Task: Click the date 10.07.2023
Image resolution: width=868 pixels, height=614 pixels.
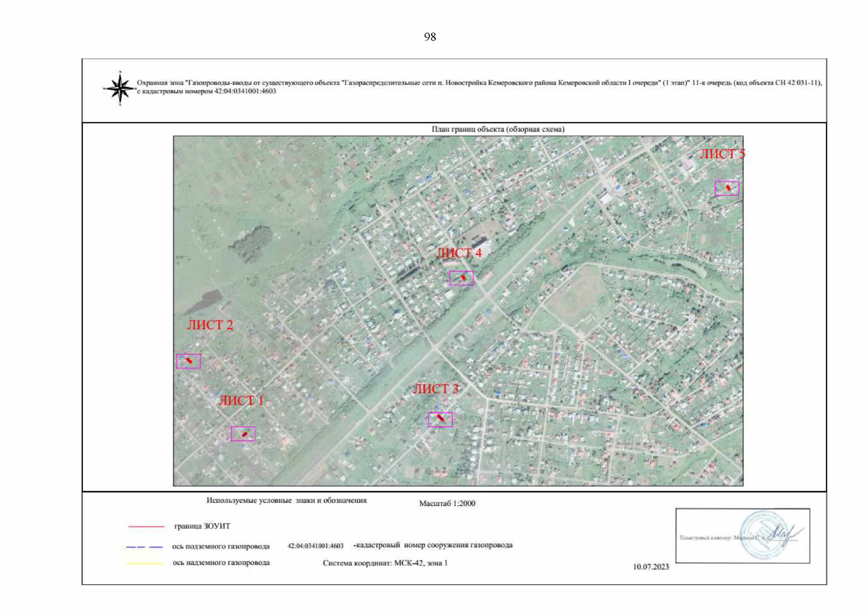Action: 651,566
